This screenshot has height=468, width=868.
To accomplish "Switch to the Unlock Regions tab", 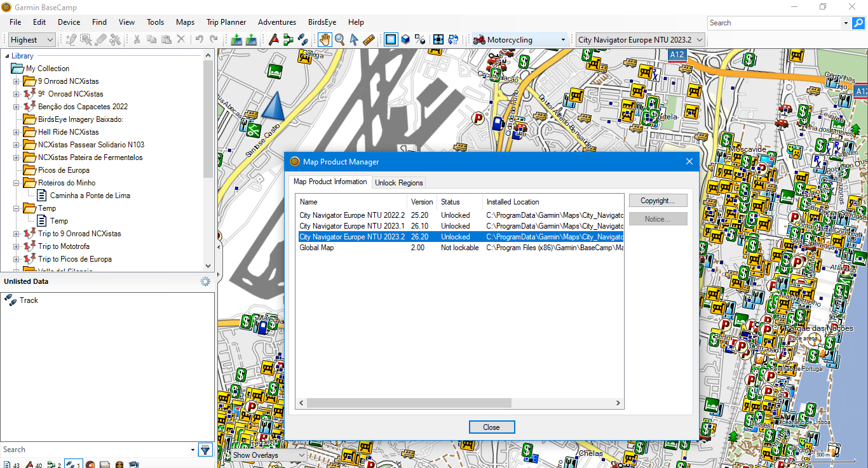I will click(x=398, y=183).
